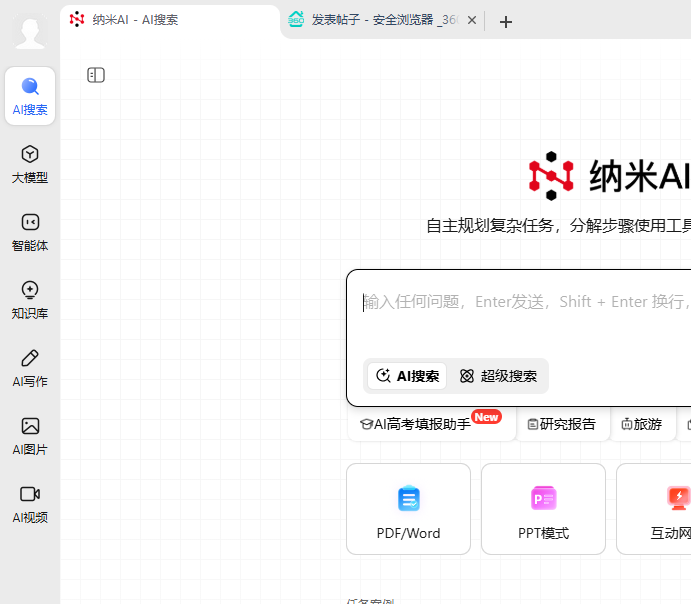Close the 发表帖子 tab
Screen dimensions: 691x604
(472, 20)
